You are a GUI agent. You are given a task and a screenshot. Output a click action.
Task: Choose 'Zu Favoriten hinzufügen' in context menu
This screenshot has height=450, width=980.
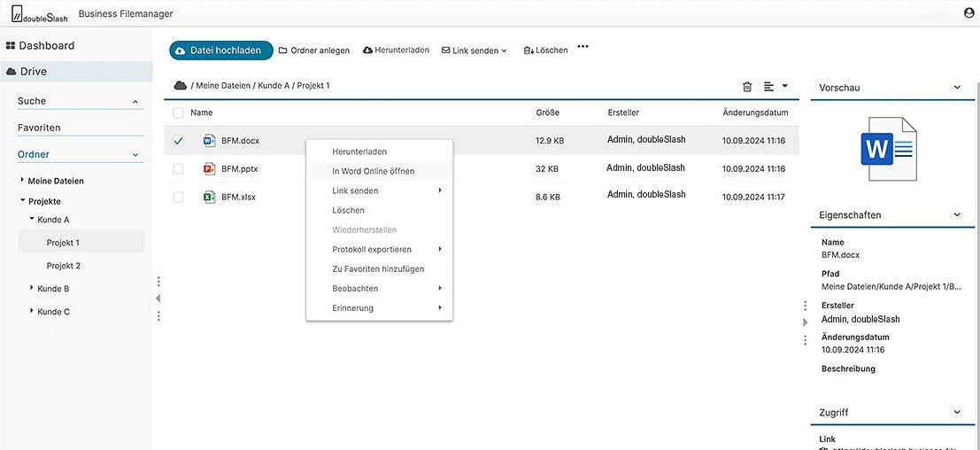point(378,268)
